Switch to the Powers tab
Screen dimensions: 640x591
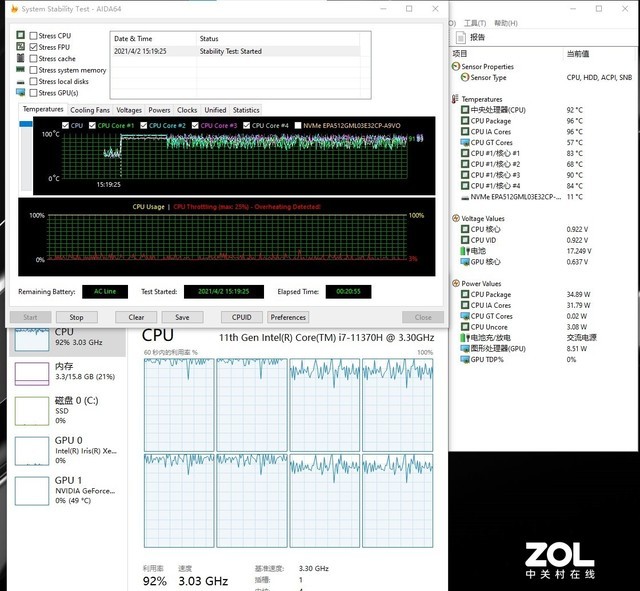point(159,110)
